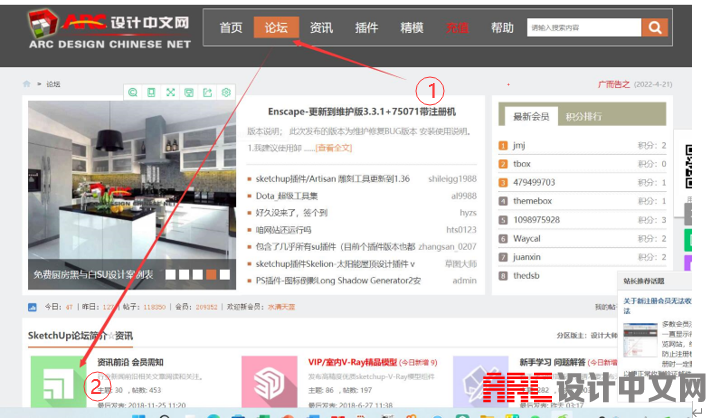Open the Skelion 太阳能屋顶 plugin post

(x=335, y=264)
